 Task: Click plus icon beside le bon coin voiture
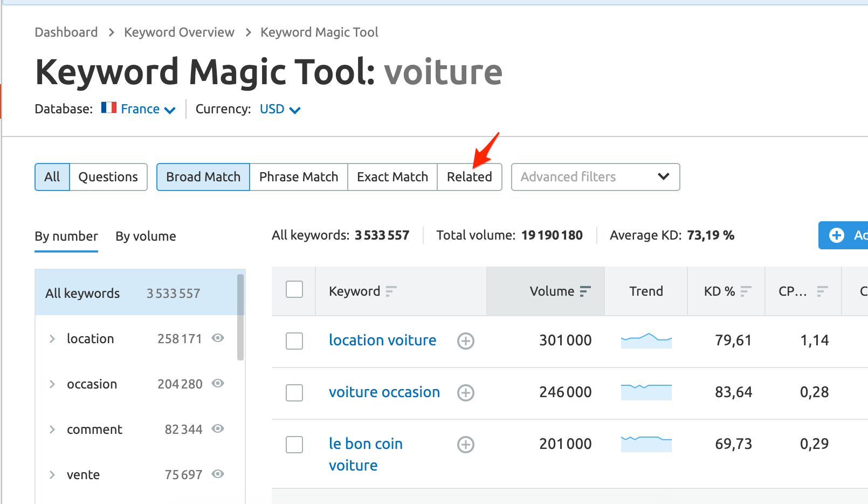click(466, 445)
